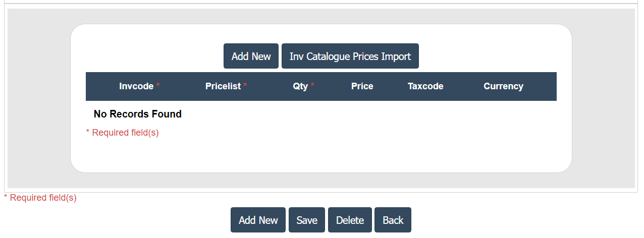Click the asterisk of the Required note below the gray area
Screen dimensions: 644x238
tap(6, 197)
